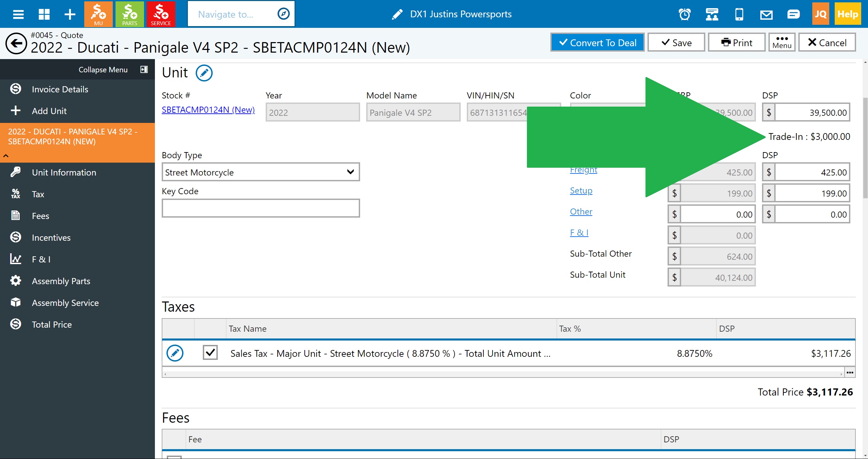Open the Service invoice icon
The height and width of the screenshot is (459, 868).
click(x=161, y=14)
